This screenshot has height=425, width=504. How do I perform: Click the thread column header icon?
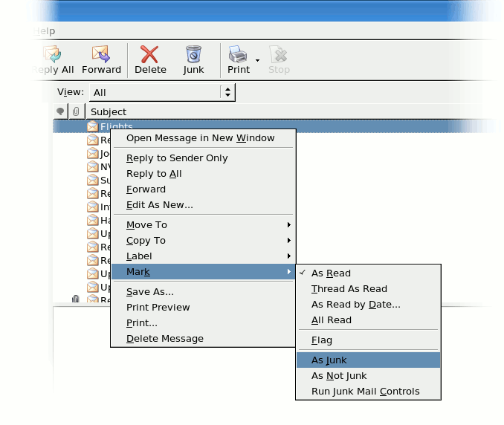(61, 111)
